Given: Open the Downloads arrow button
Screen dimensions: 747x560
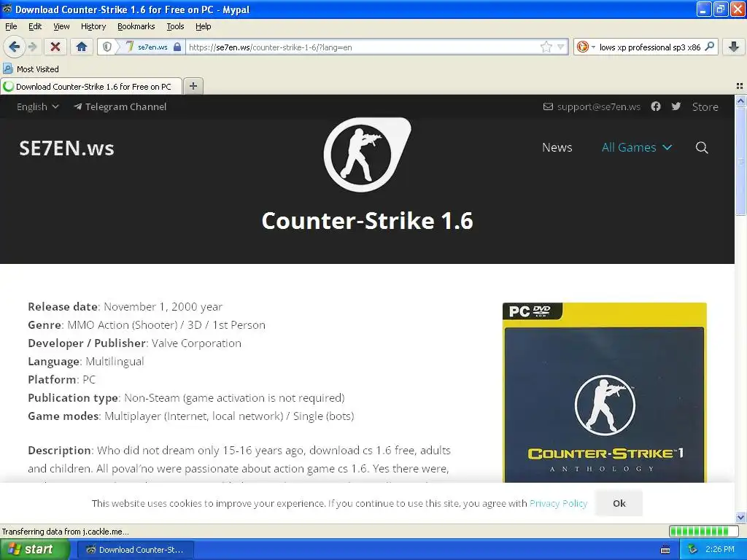Looking at the screenshot, I should (x=734, y=47).
